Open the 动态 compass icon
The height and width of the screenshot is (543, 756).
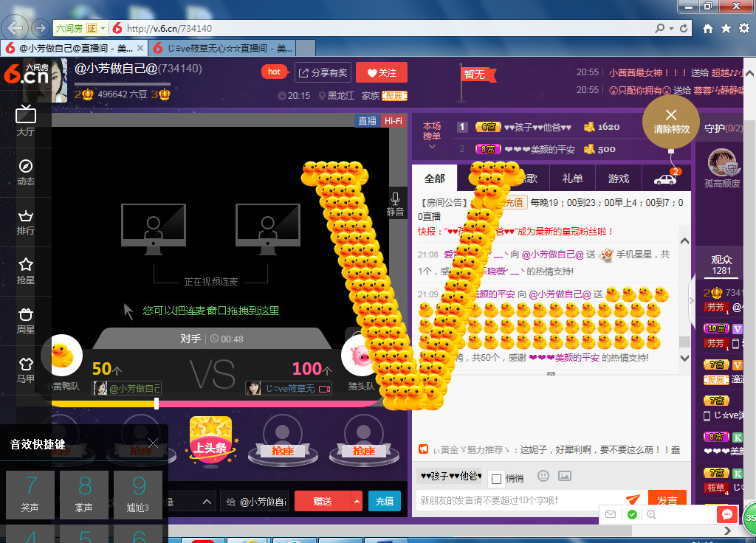[x=26, y=166]
